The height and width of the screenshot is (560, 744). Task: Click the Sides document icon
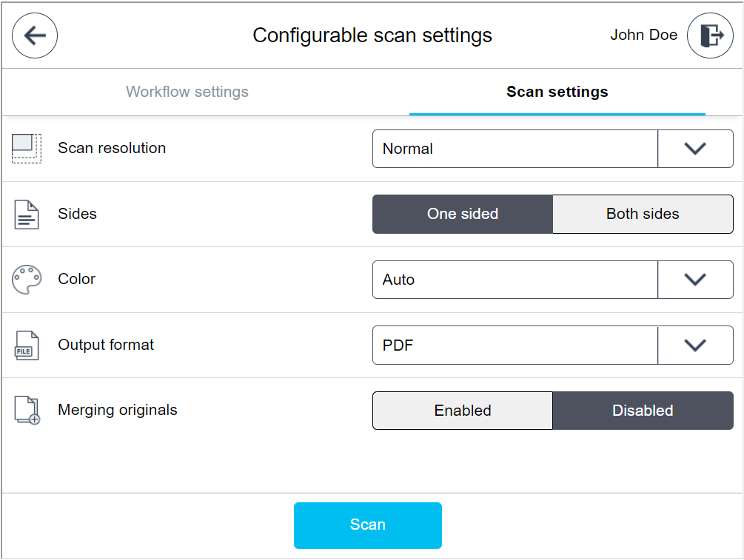(x=27, y=214)
